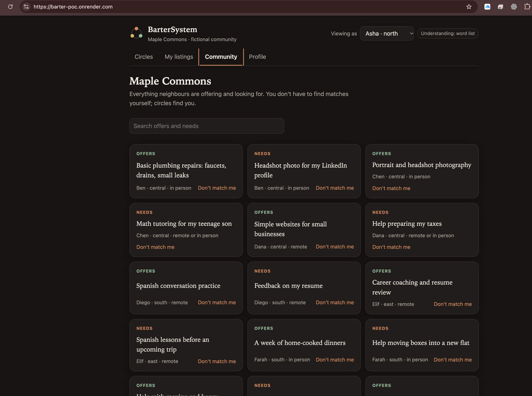Image resolution: width=532 pixels, height=396 pixels.
Task: Click 'Headshot photo for my LinkedIn profile' title
Action: (x=301, y=170)
